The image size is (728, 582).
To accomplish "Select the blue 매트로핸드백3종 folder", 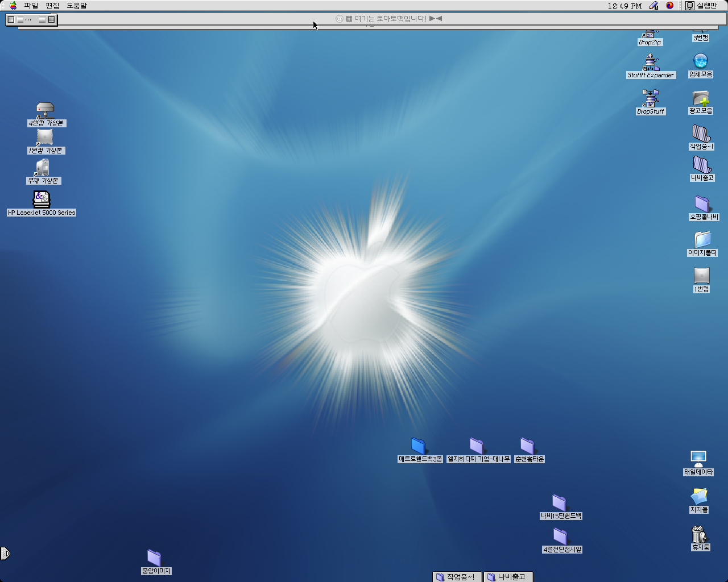I will pyautogui.click(x=419, y=446).
